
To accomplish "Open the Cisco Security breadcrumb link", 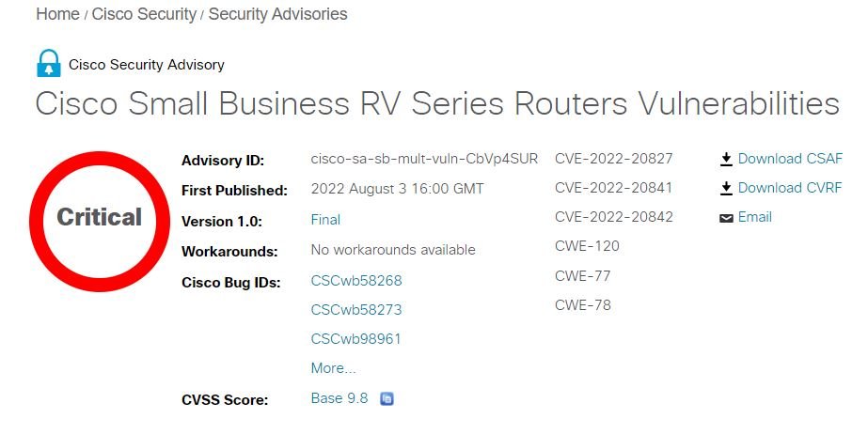I will [144, 14].
